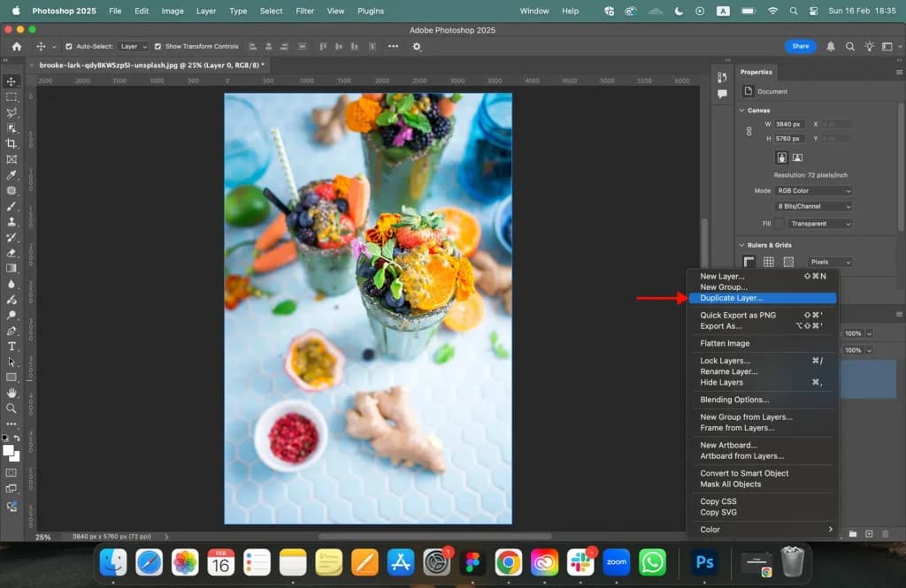Swap foreground and background colors

17,439
